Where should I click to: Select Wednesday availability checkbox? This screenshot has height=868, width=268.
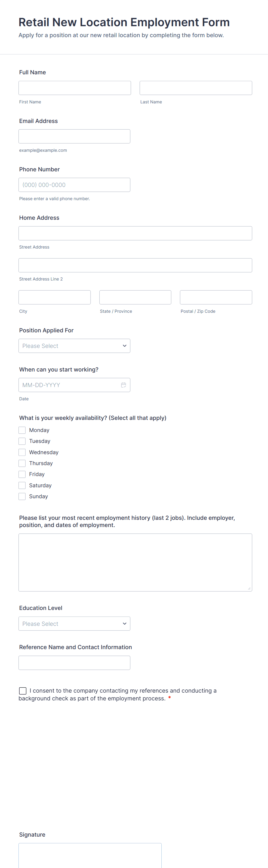(x=22, y=452)
